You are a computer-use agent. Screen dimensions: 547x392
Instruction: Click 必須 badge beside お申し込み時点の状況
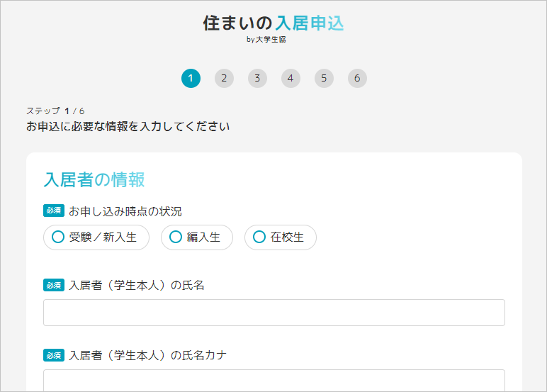click(x=54, y=211)
